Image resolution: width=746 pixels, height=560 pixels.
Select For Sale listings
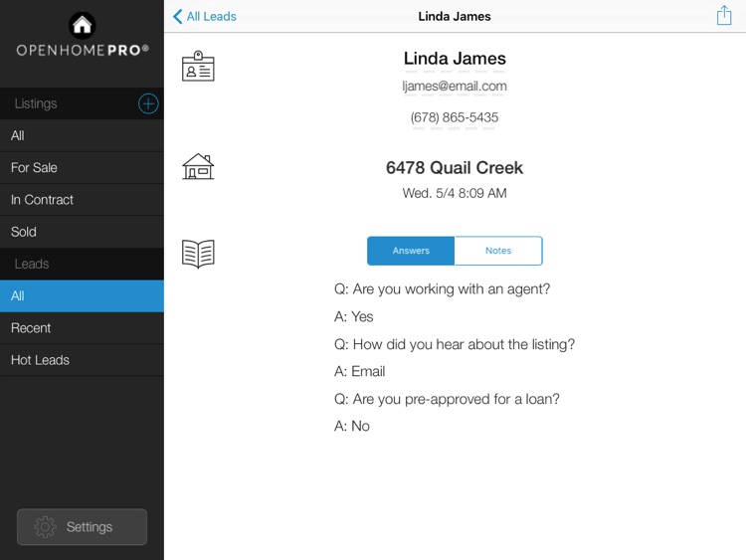point(82,167)
